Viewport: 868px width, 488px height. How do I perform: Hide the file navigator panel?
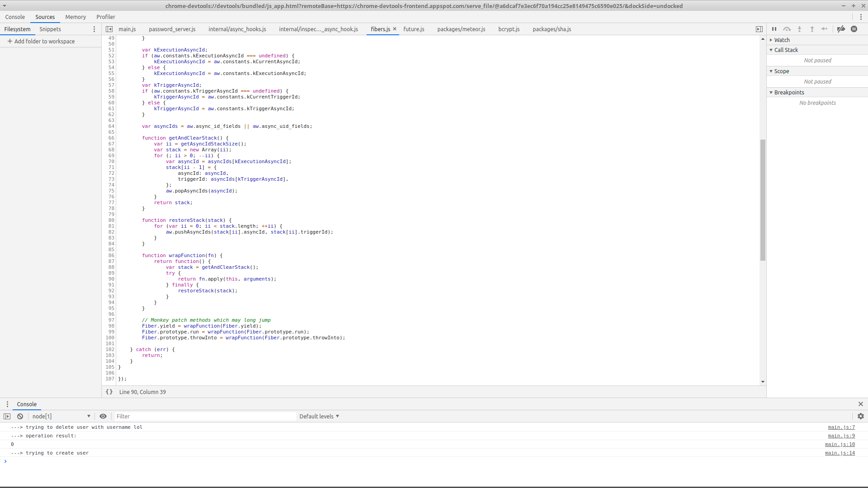coord(109,29)
